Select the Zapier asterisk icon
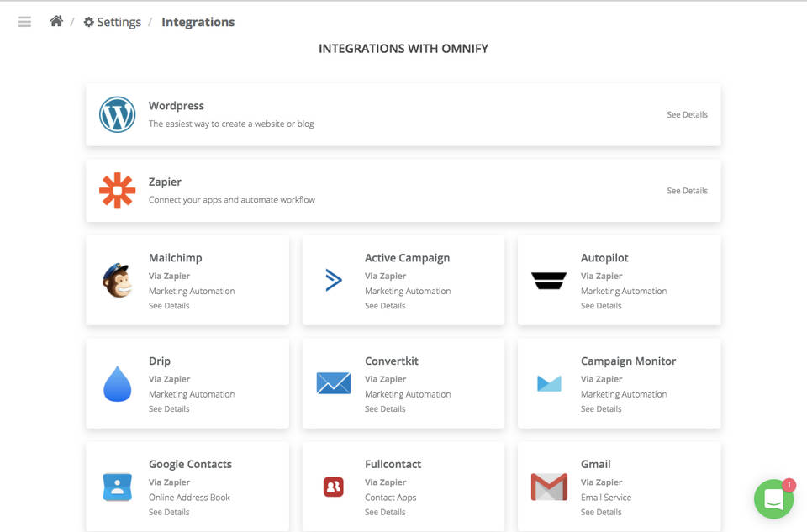The image size is (807, 532). click(117, 191)
